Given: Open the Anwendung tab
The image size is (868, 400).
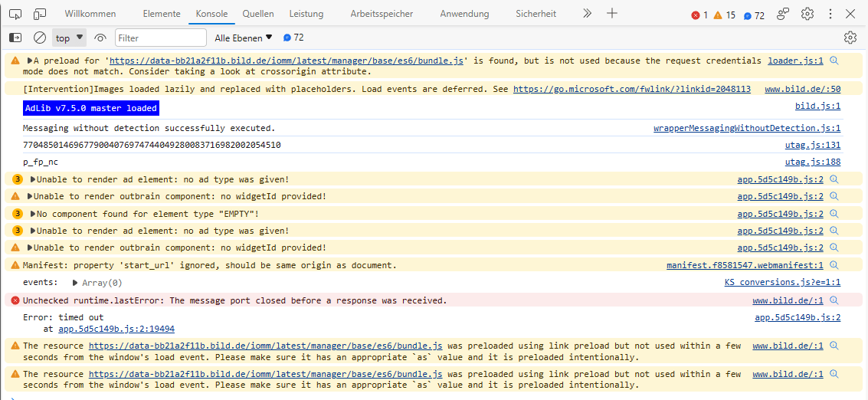Looking at the screenshot, I should (x=464, y=14).
